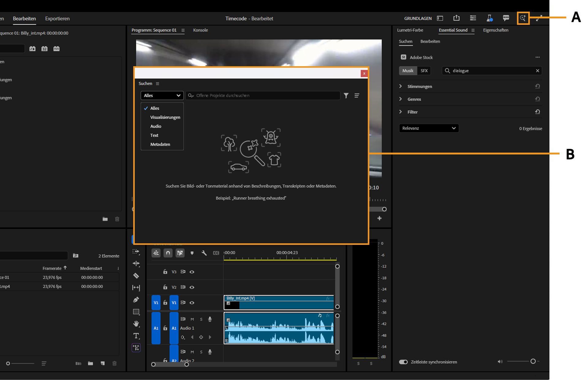
Task: Open the Alles search scope dropdown
Action: [162, 95]
